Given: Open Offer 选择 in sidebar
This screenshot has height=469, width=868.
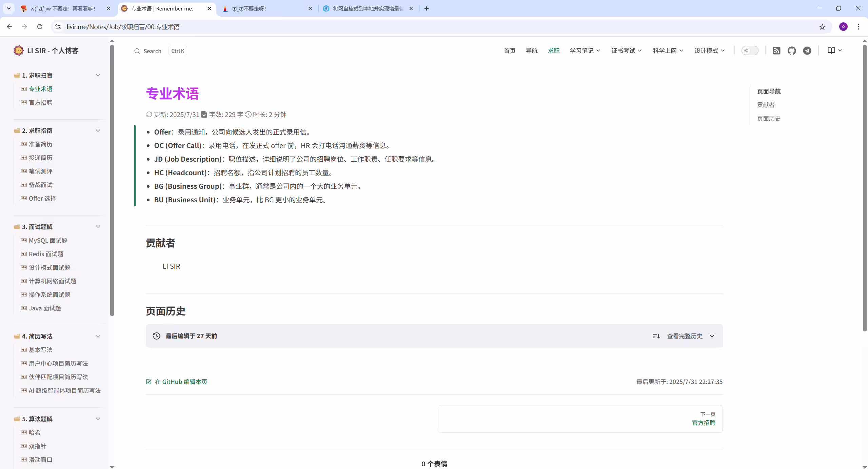Looking at the screenshot, I should tap(42, 199).
